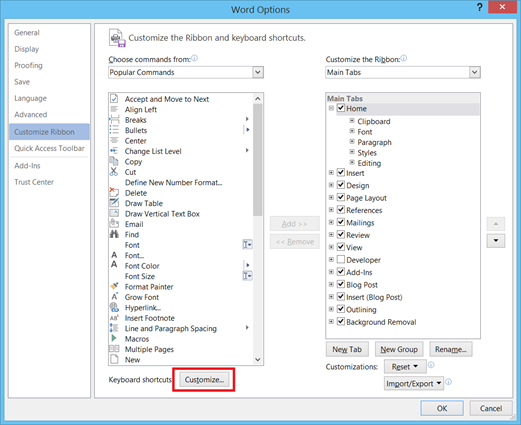
Task: Click the Breaks command icon
Action: pos(114,120)
